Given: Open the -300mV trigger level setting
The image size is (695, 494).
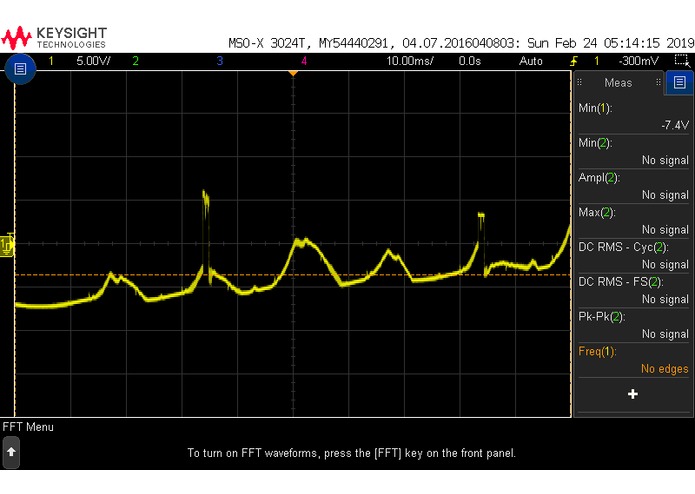Looking at the screenshot, I should [x=639, y=61].
